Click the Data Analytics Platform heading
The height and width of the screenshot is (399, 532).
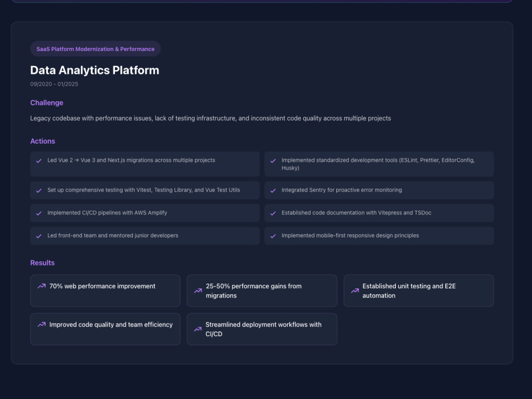point(95,70)
